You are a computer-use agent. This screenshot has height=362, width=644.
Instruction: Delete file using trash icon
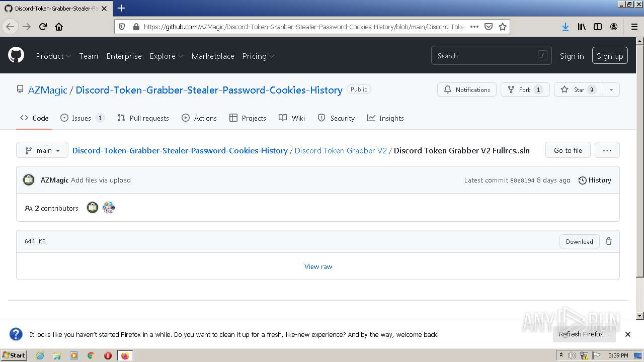pyautogui.click(x=609, y=241)
